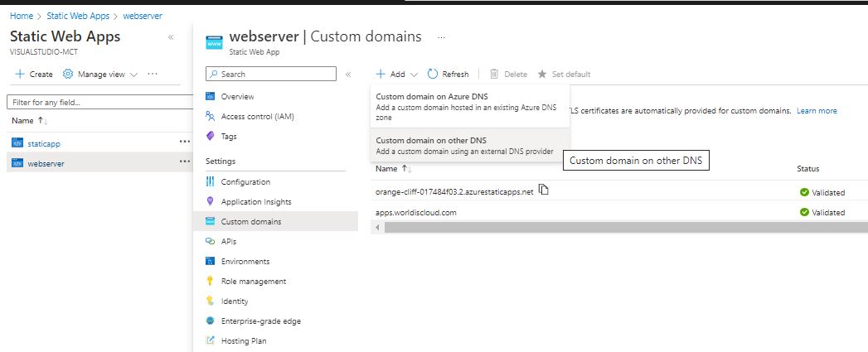
Task: Expand the Add dropdown chevron
Action: point(414,75)
